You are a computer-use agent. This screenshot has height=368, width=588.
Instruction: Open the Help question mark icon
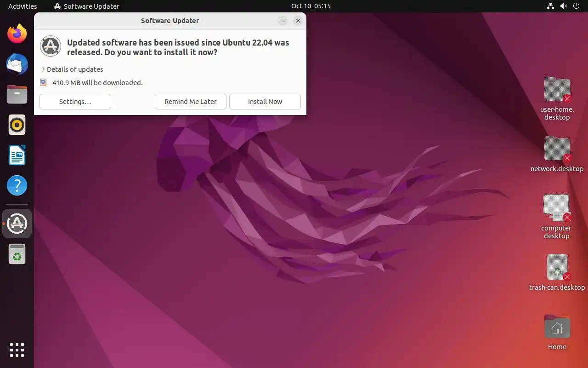tap(17, 185)
